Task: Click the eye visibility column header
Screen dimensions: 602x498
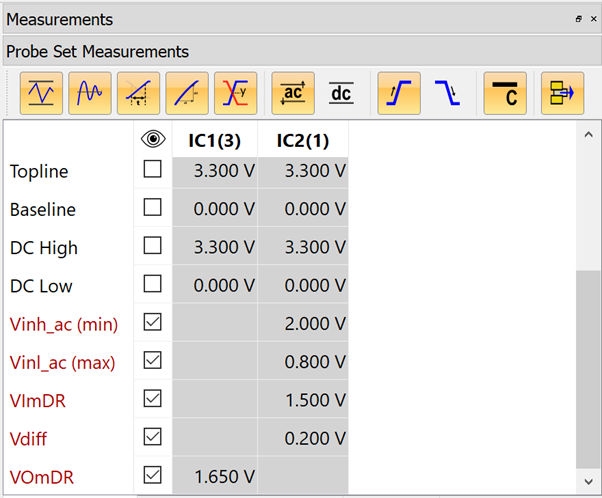Action: coord(152,140)
